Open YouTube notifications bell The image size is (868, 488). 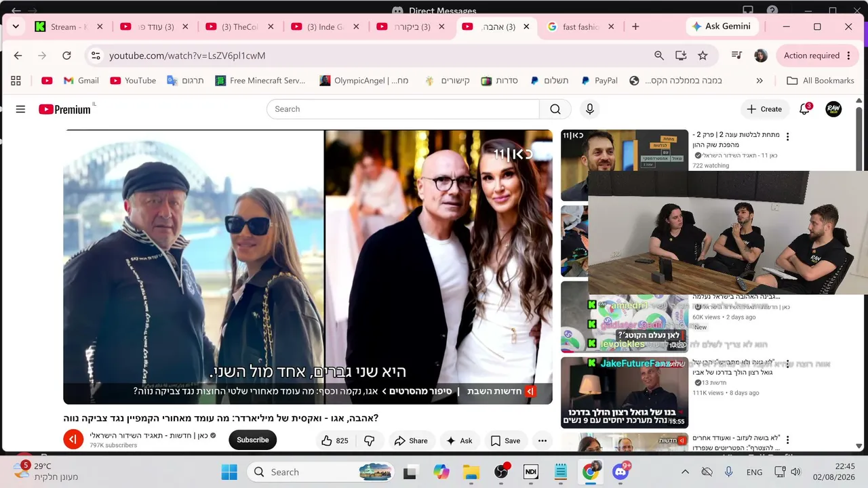(x=804, y=109)
